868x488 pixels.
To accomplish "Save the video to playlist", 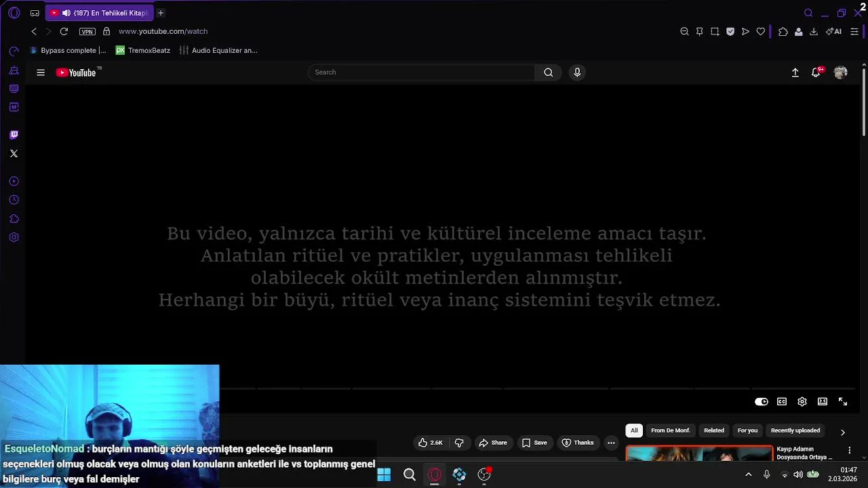I will click(534, 443).
